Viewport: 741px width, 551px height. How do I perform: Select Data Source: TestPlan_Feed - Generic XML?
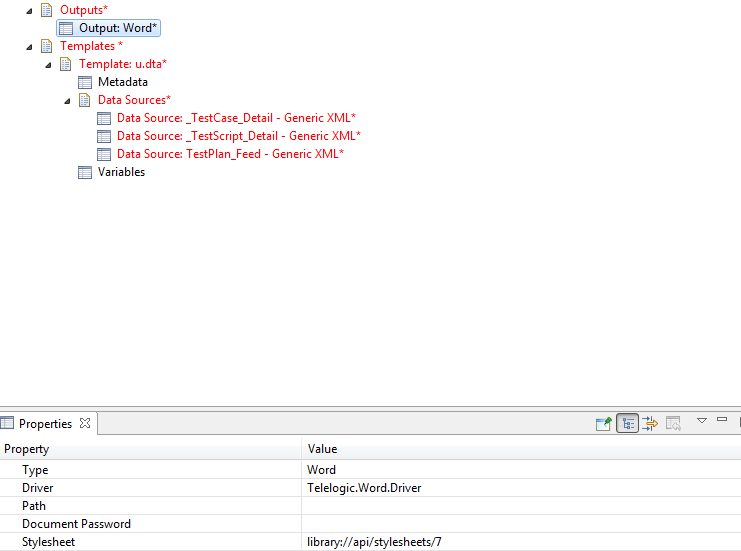click(230, 154)
